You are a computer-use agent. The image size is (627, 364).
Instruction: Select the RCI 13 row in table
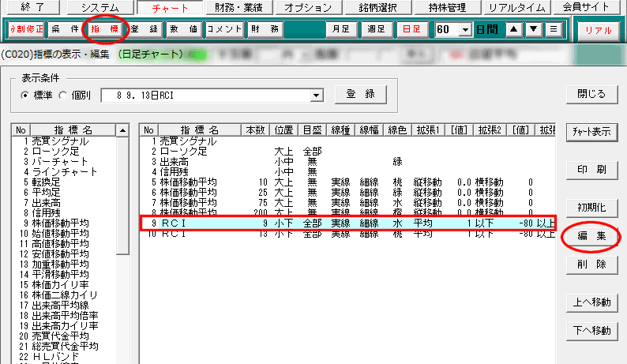pyautogui.click(x=347, y=233)
